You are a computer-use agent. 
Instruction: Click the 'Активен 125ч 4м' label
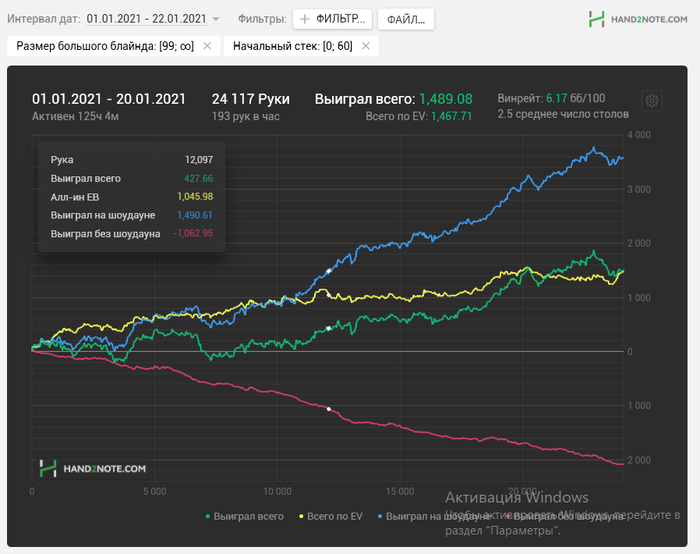point(75,117)
